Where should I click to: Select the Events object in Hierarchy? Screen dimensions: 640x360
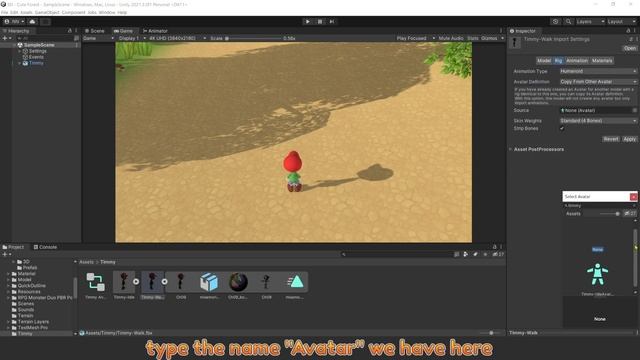coord(36,57)
